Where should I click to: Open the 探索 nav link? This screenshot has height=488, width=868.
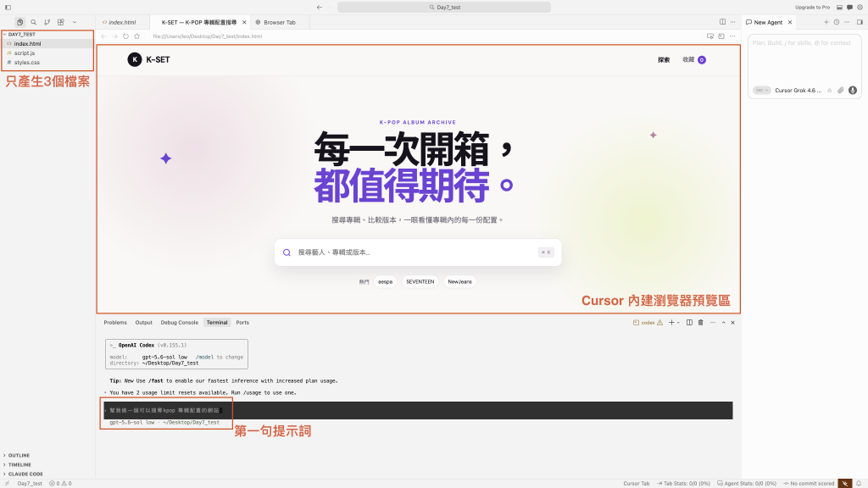[x=664, y=60]
